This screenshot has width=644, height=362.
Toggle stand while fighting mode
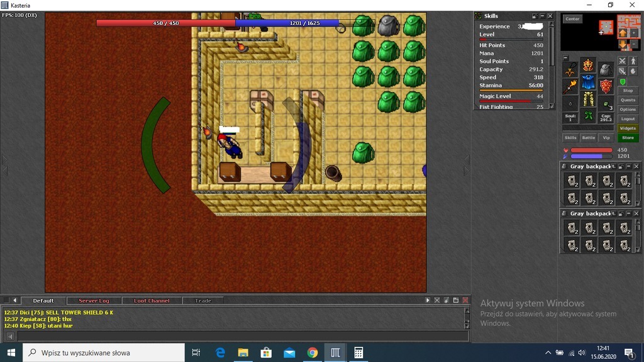pyautogui.click(x=633, y=61)
